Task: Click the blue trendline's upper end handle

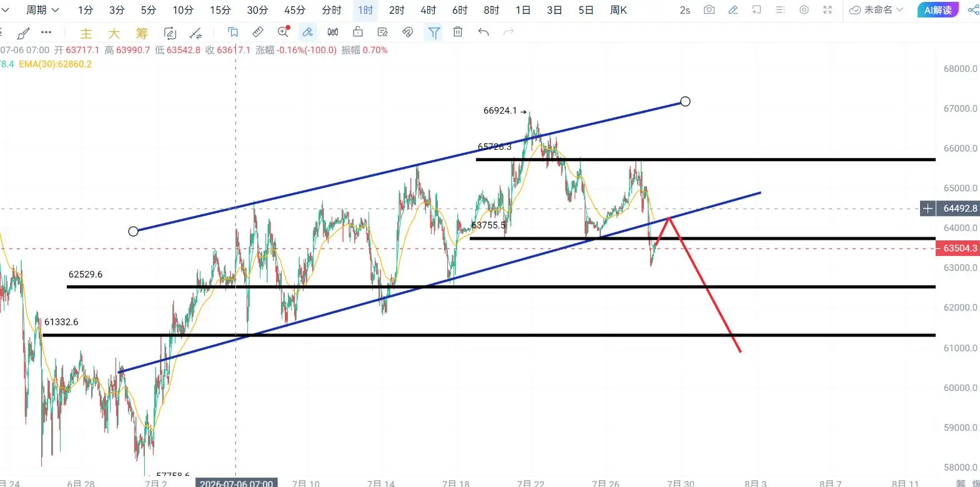Action: coord(685,101)
